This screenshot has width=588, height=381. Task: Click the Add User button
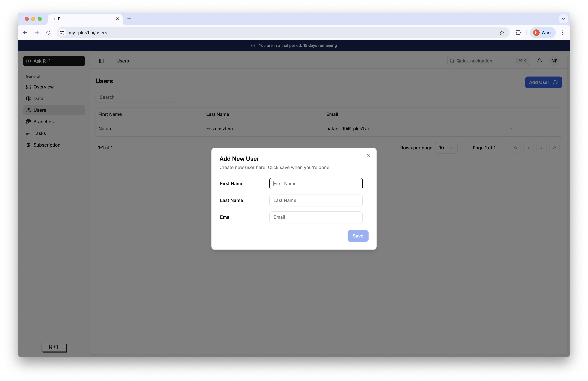coord(543,82)
